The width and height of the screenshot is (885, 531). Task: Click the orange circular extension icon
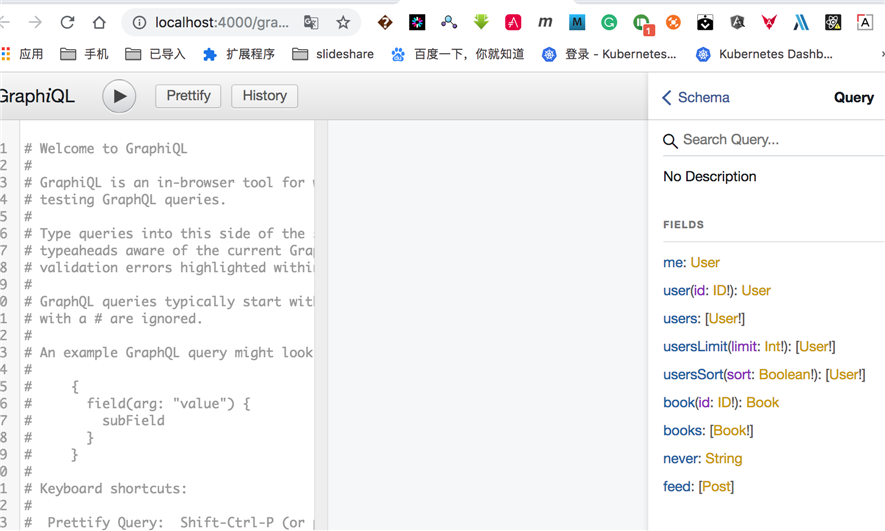click(x=673, y=23)
